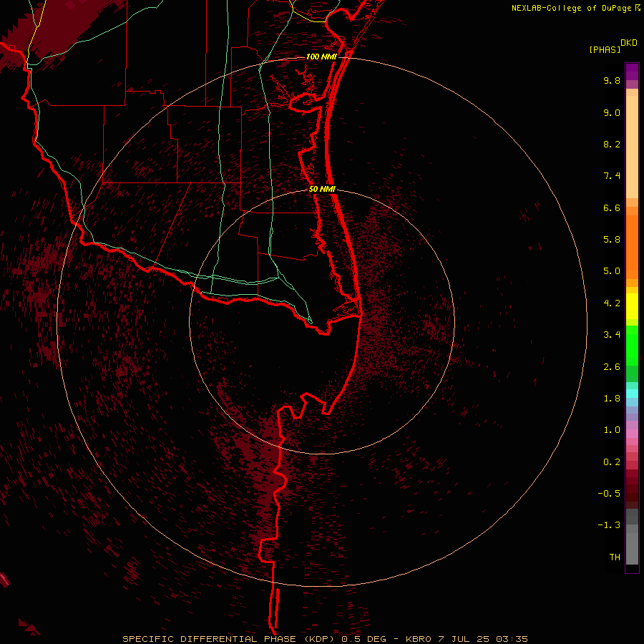Click the 8.2 legend value

[612, 144]
